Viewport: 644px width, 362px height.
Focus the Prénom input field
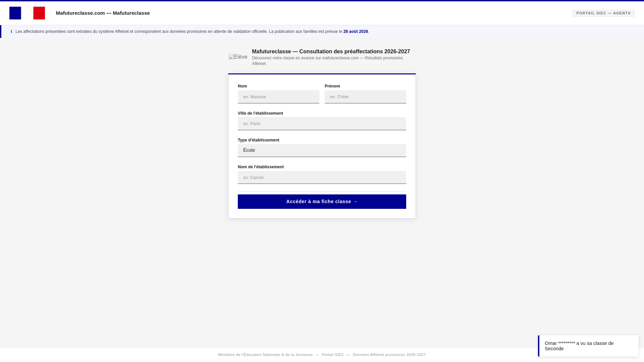365,97
